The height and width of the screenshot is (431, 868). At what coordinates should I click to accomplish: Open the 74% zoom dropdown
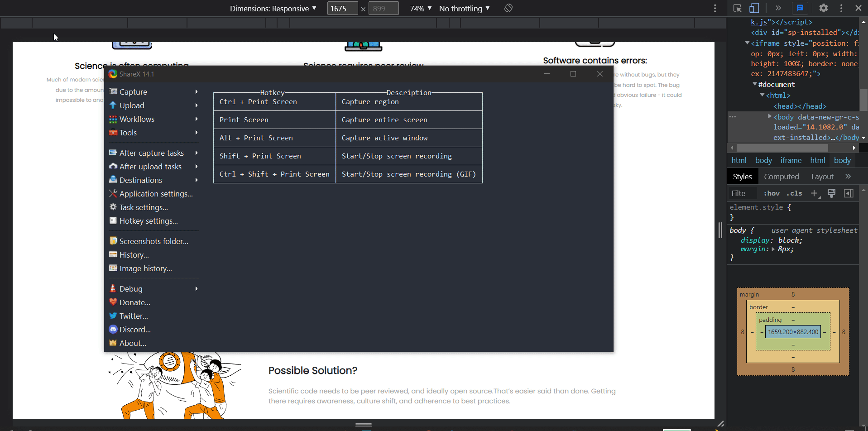[421, 9]
